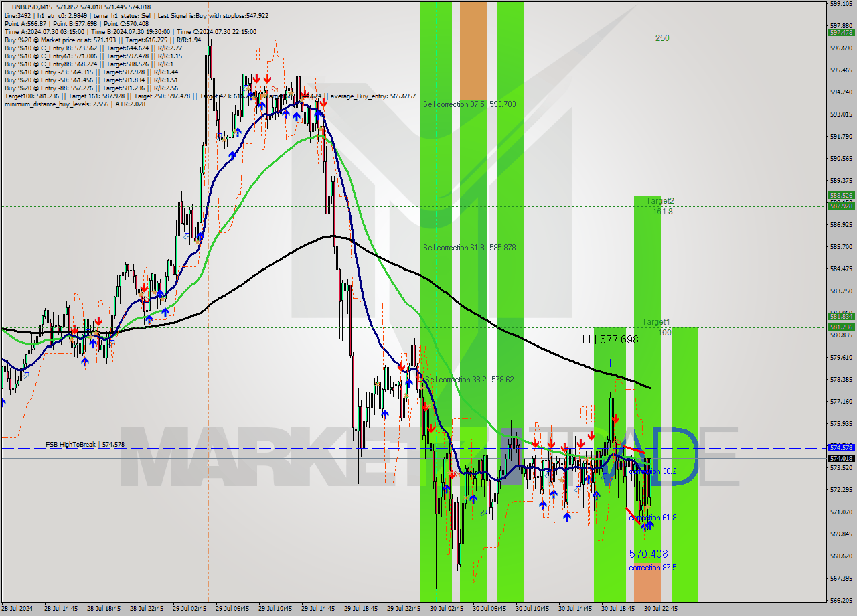The height and width of the screenshot is (616, 857).
Task: Click the Target2 label
Action: click(x=660, y=201)
